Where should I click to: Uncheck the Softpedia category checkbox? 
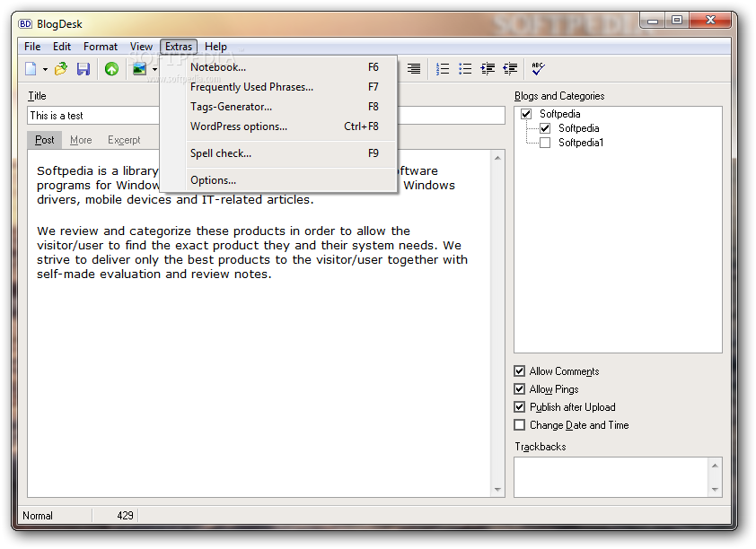tap(545, 128)
